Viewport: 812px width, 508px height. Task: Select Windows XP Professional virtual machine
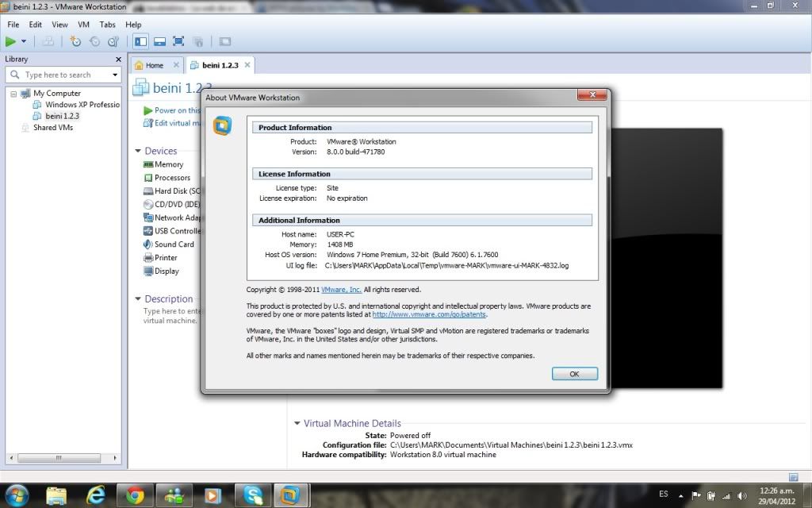click(x=82, y=105)
